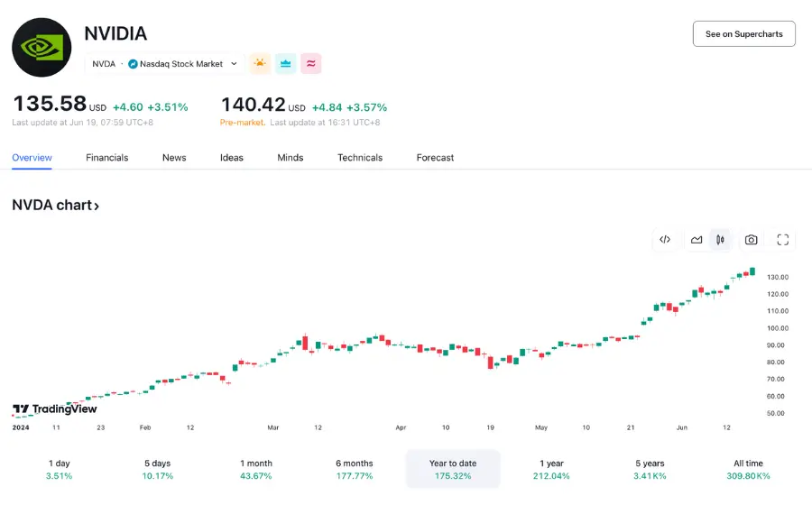Screen dimensions: 812x505
Task: Click the Nasdaq exchange logo icon
Action: [x=133, y=64]
